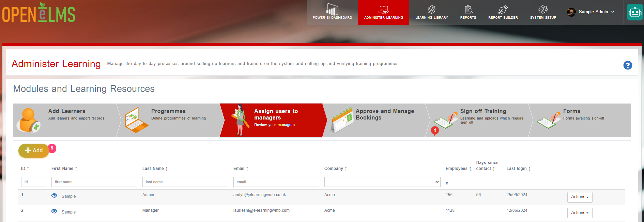Open the chatbot robot icon
The image size is (644, 222).
(x=635, y=12)
